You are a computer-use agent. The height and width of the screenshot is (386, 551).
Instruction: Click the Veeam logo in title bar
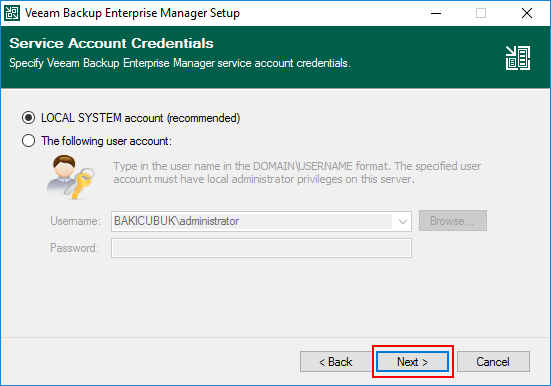point(12,13)
